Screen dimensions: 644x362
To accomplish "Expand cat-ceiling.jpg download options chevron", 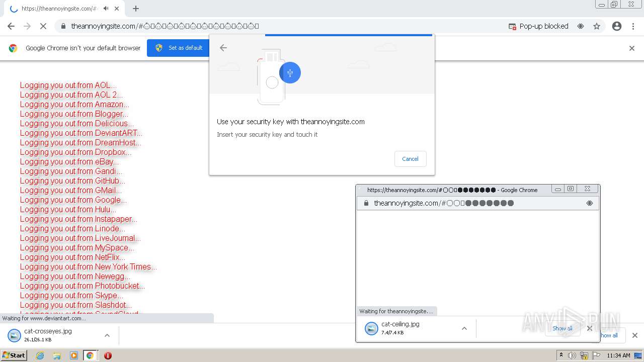I will tap(464, 328).
